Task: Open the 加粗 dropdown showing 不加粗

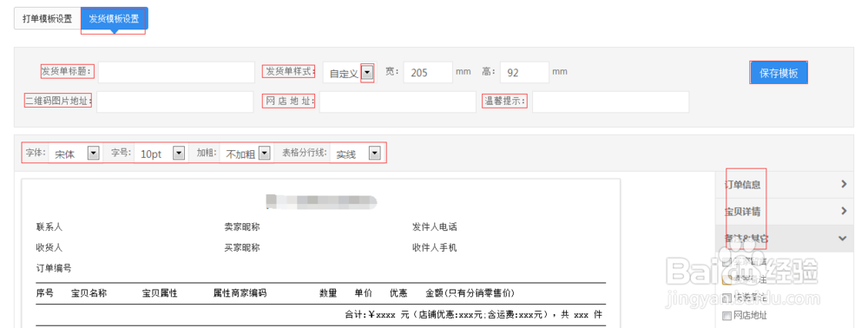Action: [x=246, y=154]
